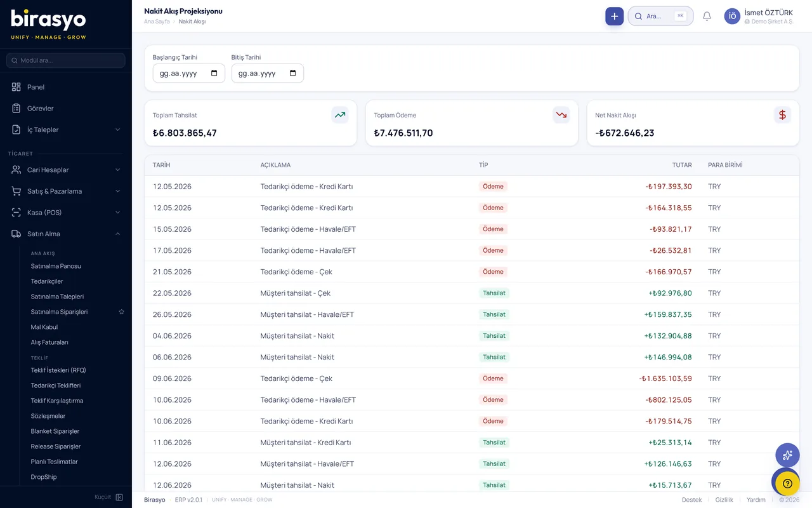Screen dimensions: 812x508
Task: Open the Destek footer link
Action: tap(691, 500)
